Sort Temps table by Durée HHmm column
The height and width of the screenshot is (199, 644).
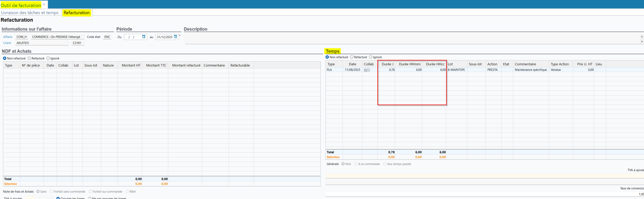pyautogui.click(x=409, y=64)
